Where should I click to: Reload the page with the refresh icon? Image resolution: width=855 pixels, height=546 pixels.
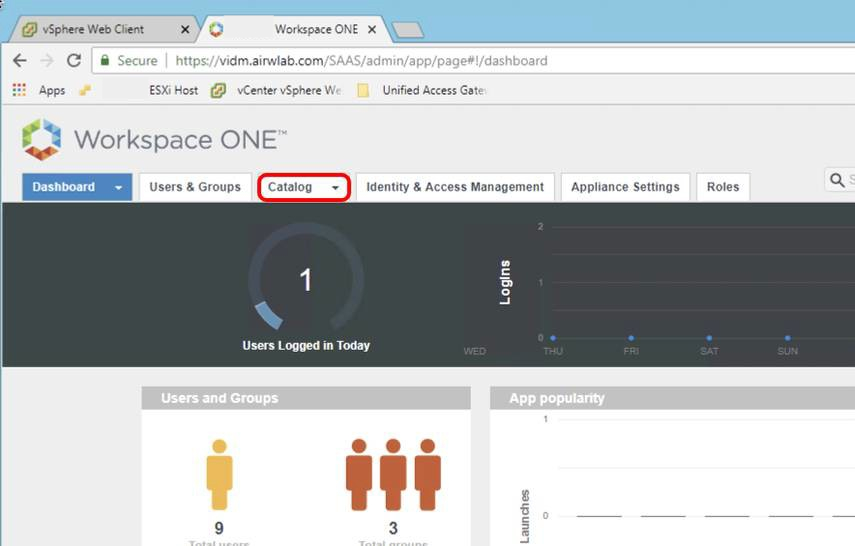tap(74, 61)
